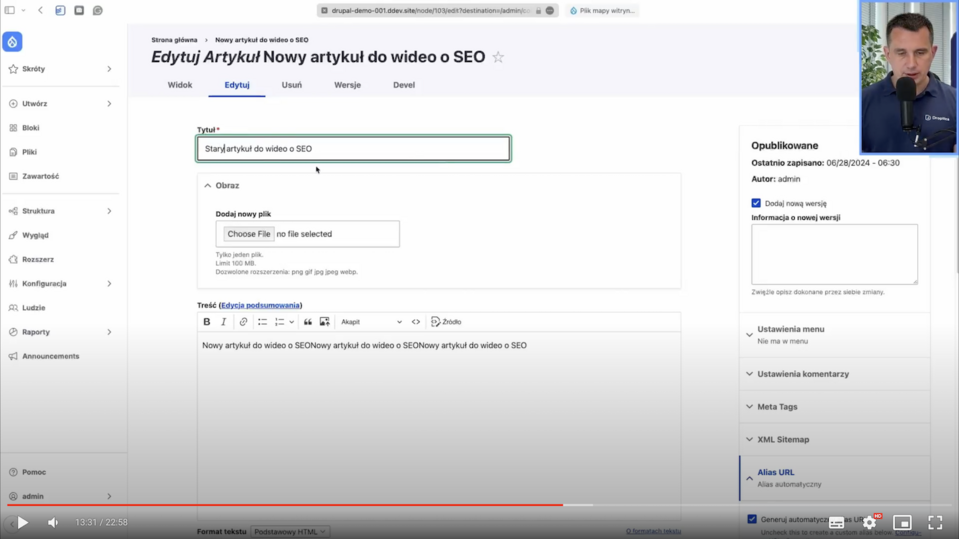Expand Ustawienia komentarzy section
This screenshot has width=959, height=539.
coord(834,374)
